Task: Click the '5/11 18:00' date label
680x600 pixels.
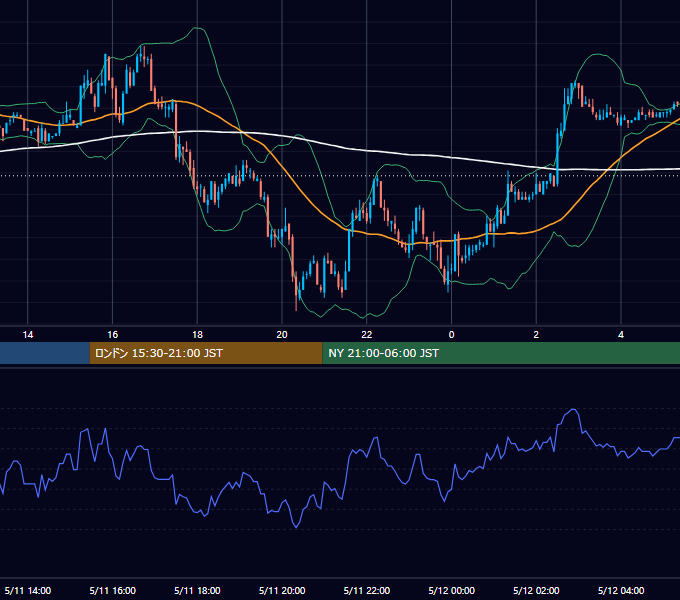Action: coord(197,590)
